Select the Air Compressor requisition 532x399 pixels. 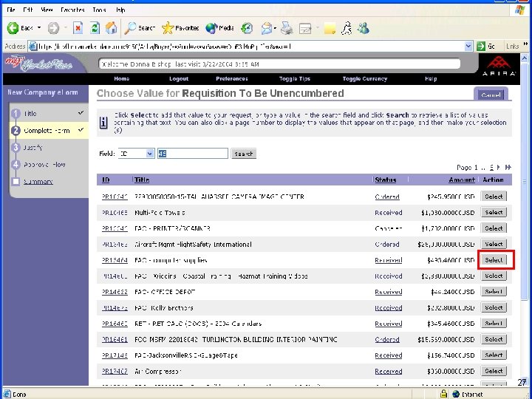pyautogui.click(x=494, y=371)
